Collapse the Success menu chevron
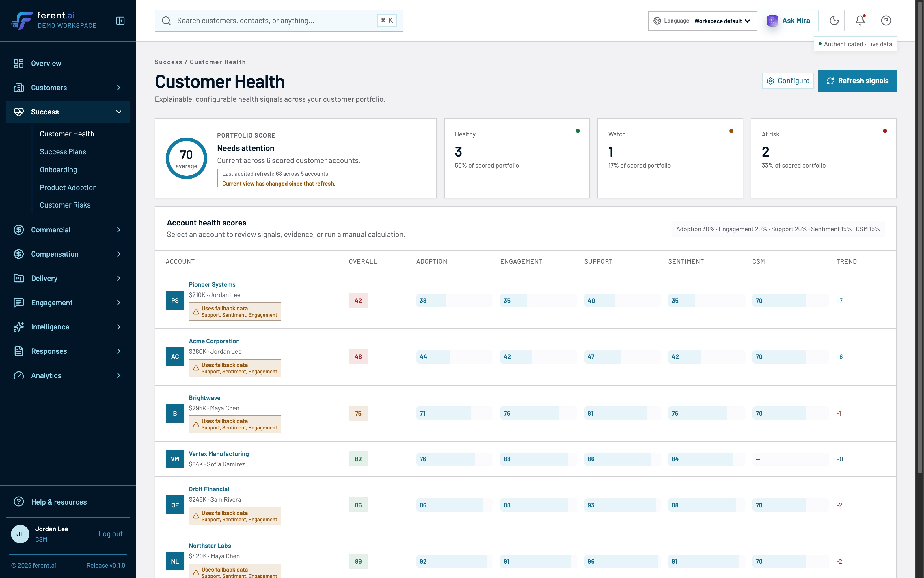 (119, 112)
